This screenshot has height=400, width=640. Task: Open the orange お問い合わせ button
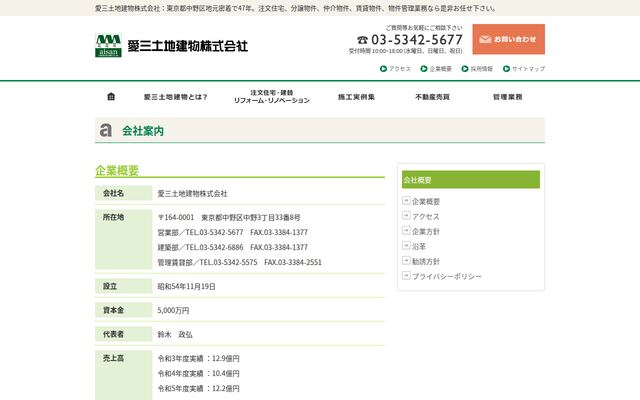tap(509, 39)
